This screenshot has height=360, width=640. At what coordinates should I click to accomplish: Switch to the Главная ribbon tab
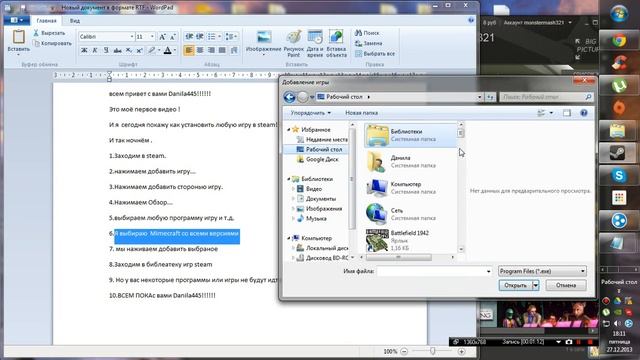[46, 20]
